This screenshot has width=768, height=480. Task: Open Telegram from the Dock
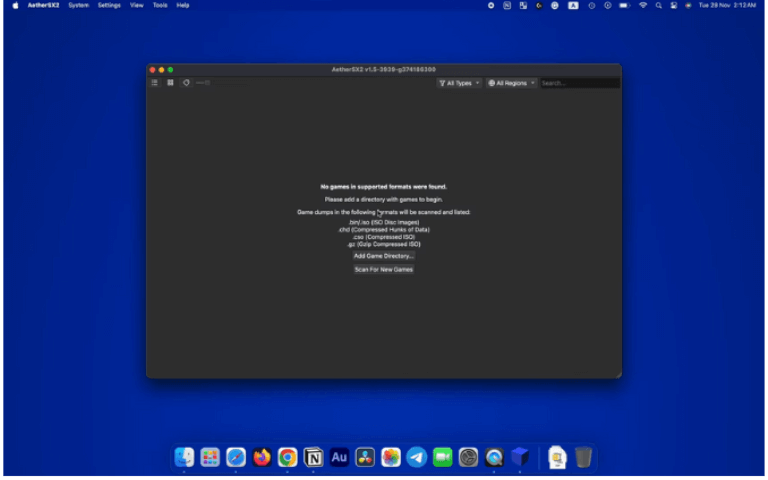pyautogui.click(x=417, y=457)
